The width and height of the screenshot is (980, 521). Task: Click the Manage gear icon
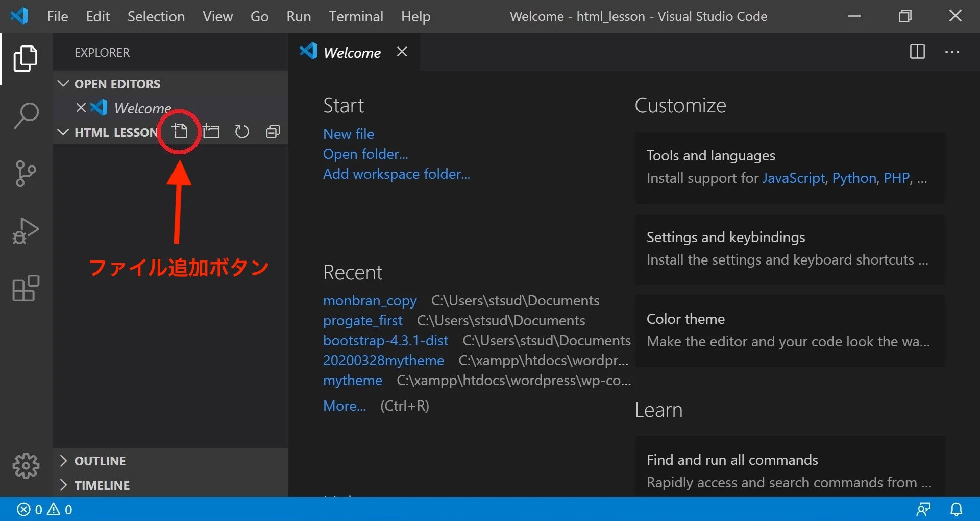[25, 465]
